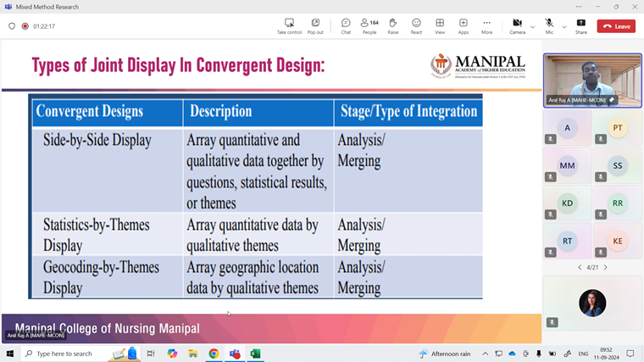Expand the Camera options dropdown arrow
Screen dimensions: 644x362
tap(533, 27)
